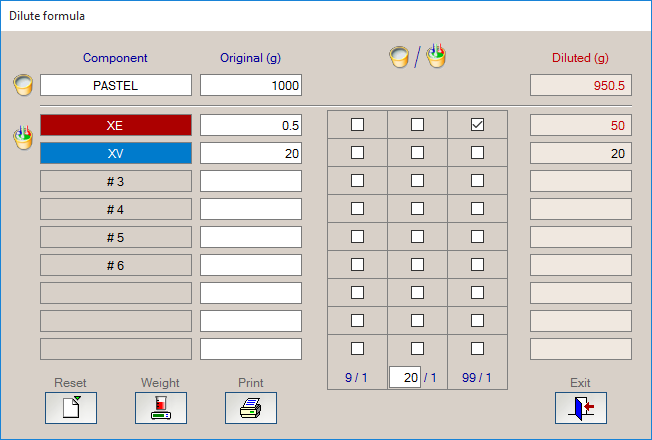The width and height of the screenshot is (652, 440).
Task: Click the white bucket icon in ratio header
Action: click(399, 57)
